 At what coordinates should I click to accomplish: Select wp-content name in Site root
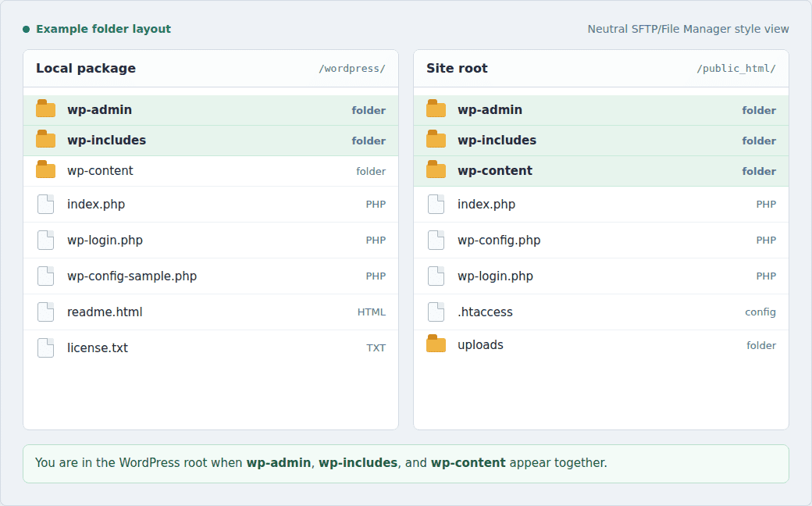[495, 171]
